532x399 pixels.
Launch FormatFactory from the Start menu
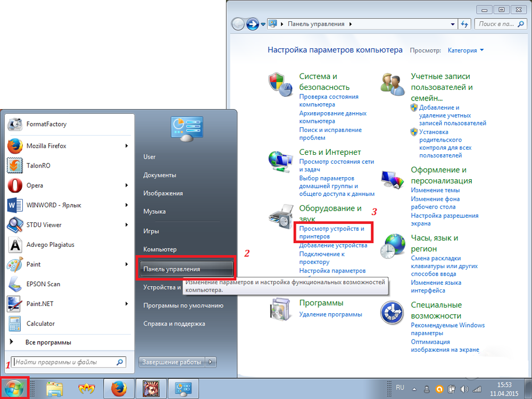46,124
